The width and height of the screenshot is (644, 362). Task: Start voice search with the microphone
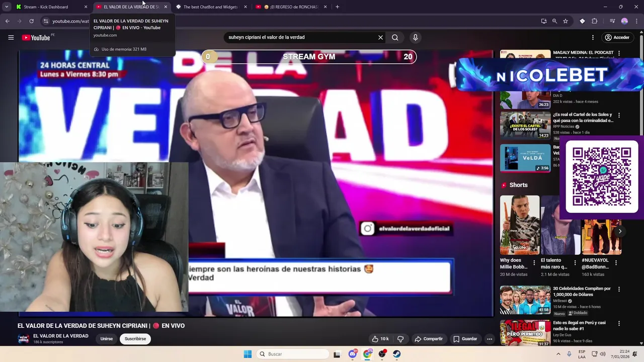coord(415,37)
